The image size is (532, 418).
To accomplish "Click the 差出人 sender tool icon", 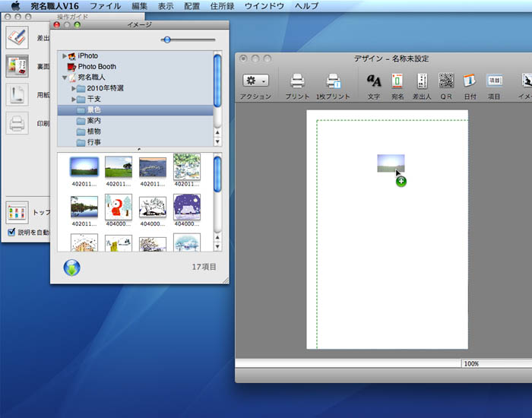I will (x=421, y=81).
